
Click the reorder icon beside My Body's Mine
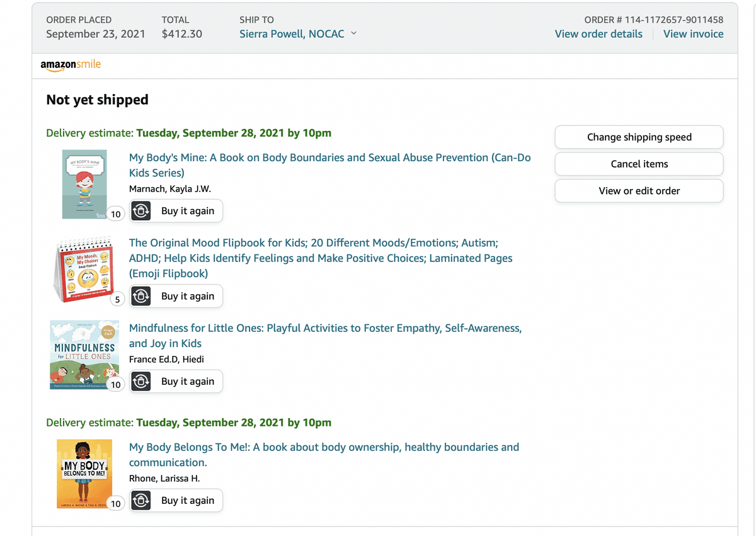pyautogui.click(x=141, y=211)
